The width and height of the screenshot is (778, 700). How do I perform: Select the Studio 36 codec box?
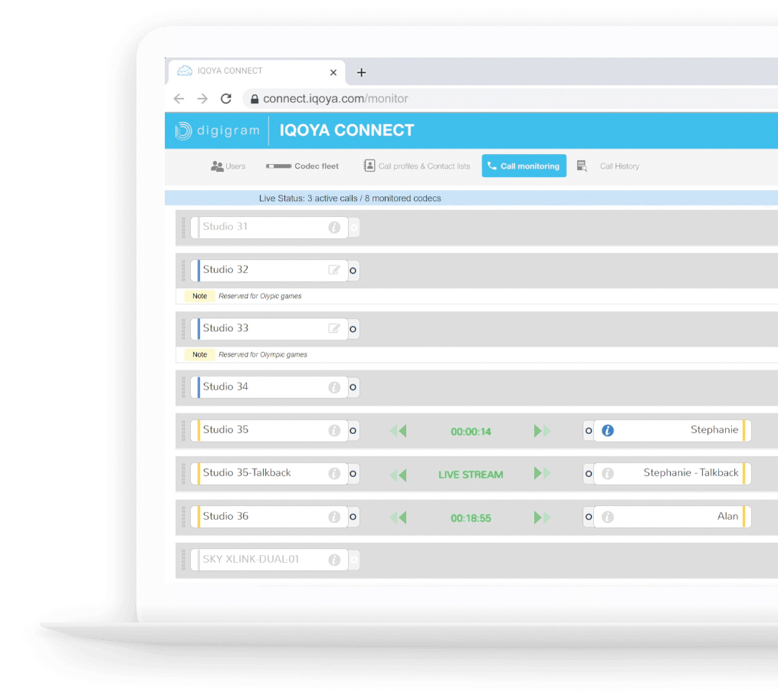(x=269, y=517)
